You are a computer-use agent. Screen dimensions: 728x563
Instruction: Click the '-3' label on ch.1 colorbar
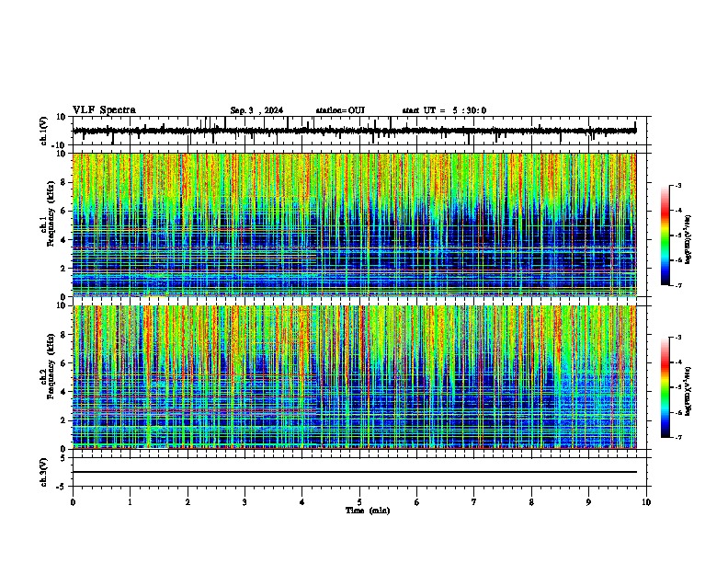(x=677, y=185)
